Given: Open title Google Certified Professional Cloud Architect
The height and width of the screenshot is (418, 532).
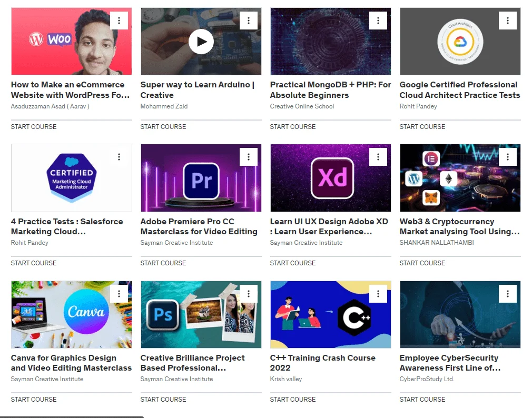Looking at the screenshot, I should (x=460, y=90).
